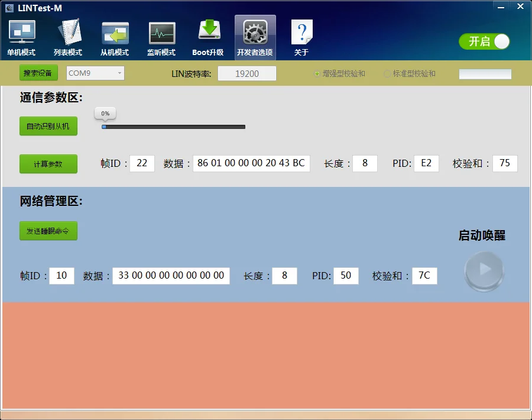This screenshot has width=532, height=420.
Task: Click the 启动唤醒 label
Action: pos(482,235)
